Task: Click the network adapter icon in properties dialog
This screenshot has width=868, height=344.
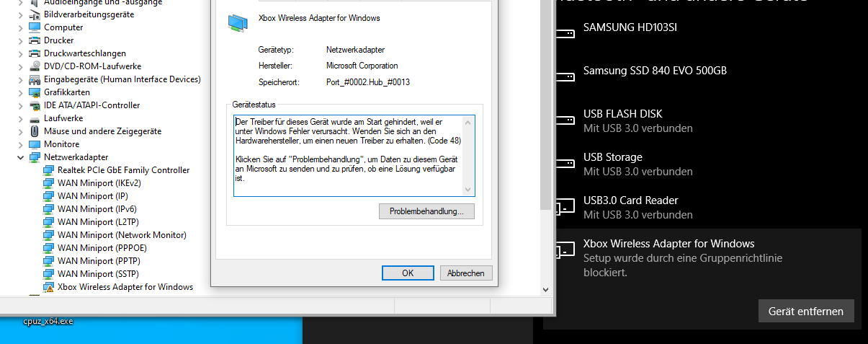Action: click(x=238, y=23)
